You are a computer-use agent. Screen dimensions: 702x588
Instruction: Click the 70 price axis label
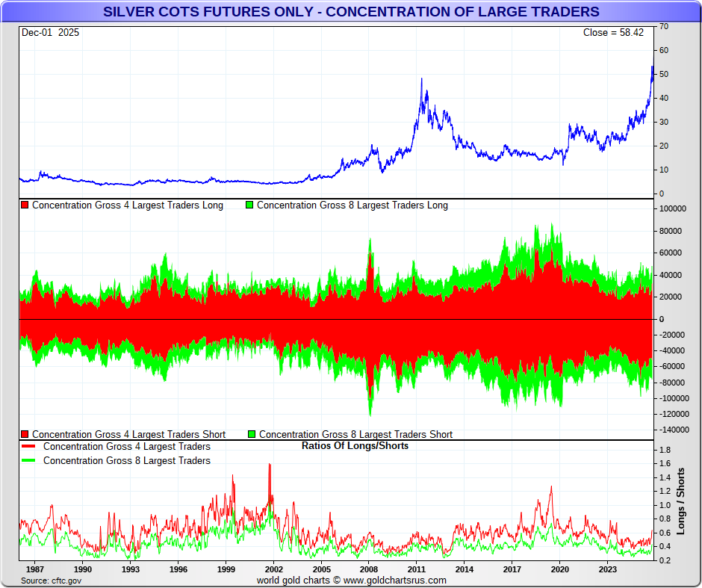tap(664, 26)
